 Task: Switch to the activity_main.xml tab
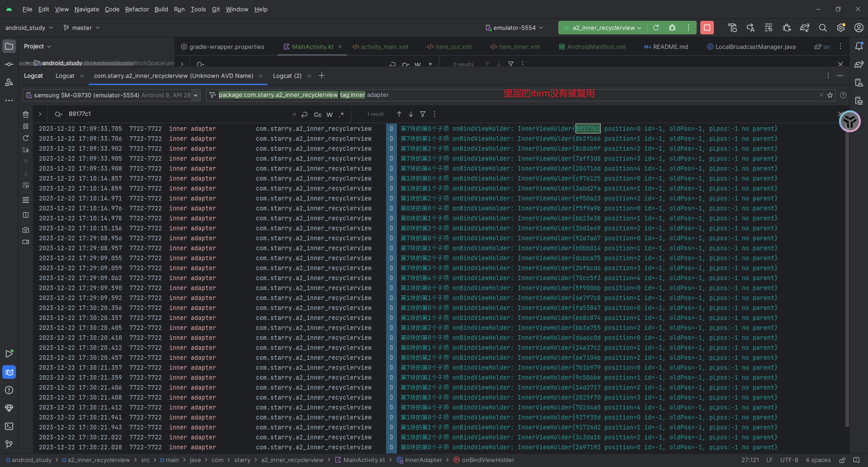point(380,47)
